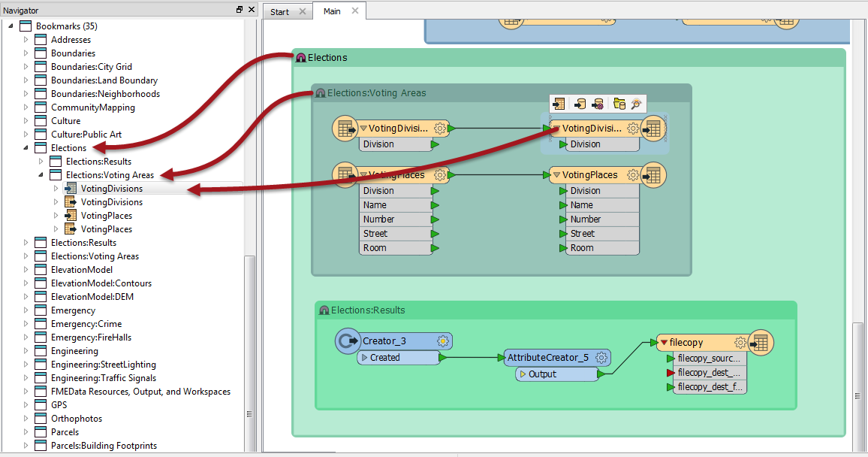Image resolution: width=868 pixels, height=457 pixels.
Task: Collapse VotingDivisions reader attributes via triangle
Action: [x=363, y=129]
